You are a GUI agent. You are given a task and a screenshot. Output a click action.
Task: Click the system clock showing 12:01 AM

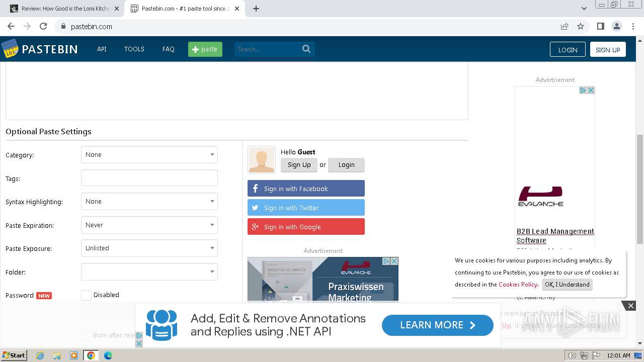tap(618, 355)
